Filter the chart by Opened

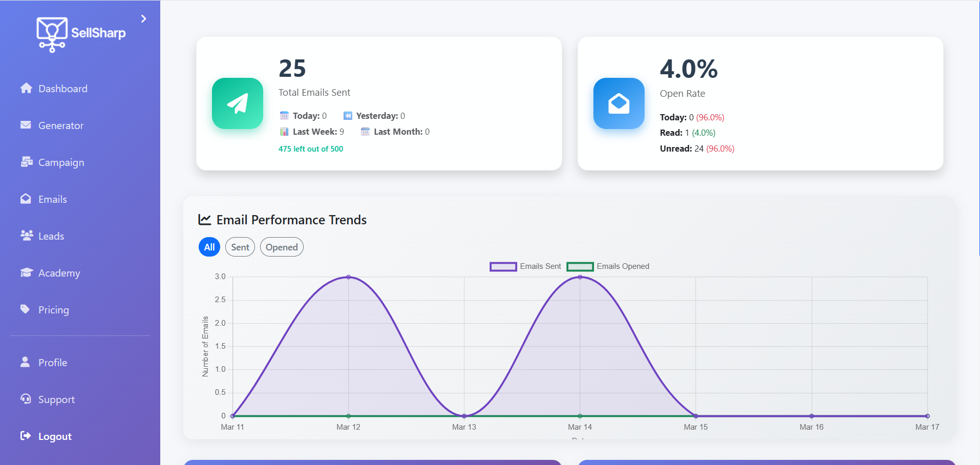(282, 247)
